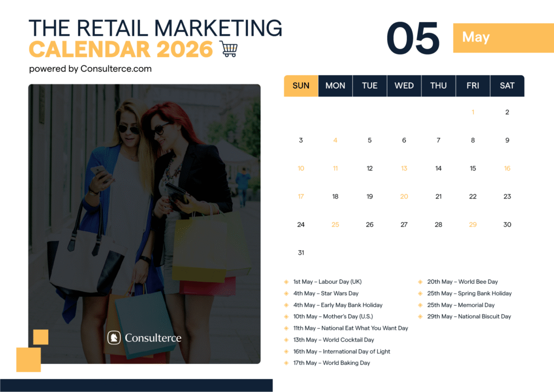The height and width of the screenshot is (392, 554).
Task: Toggle the highlight on May 11
Action: (x=335, y=168)
